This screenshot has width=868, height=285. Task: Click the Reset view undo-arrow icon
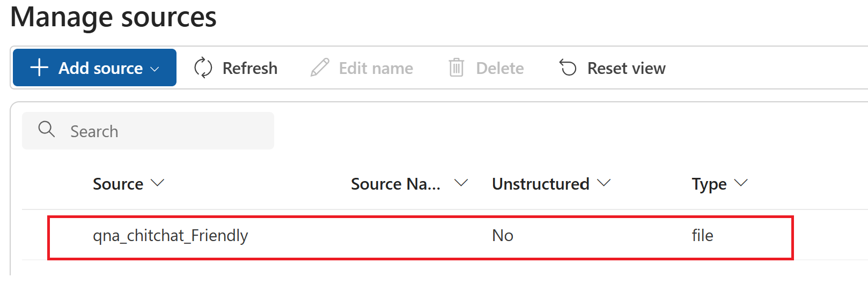click(568, 68)
